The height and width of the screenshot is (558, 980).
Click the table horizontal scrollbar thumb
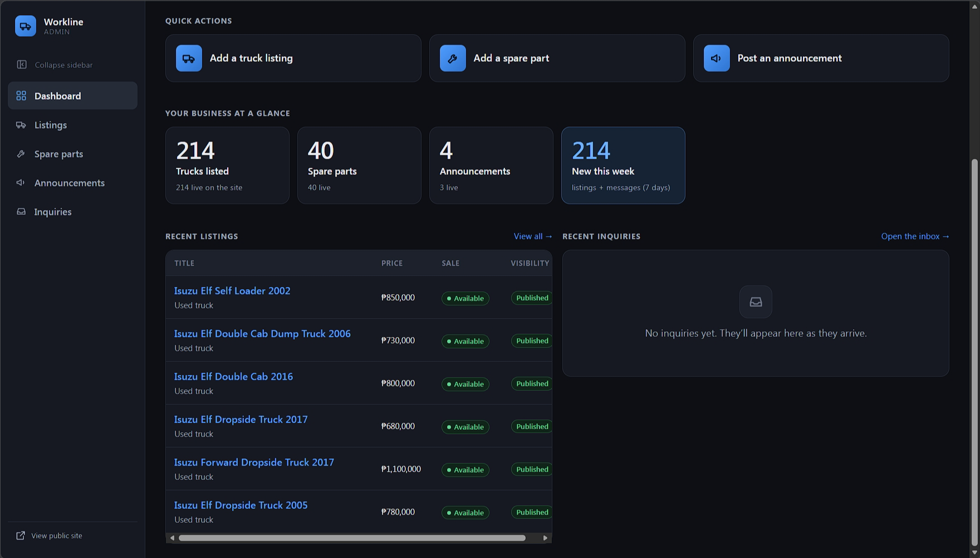click(352, 538)
